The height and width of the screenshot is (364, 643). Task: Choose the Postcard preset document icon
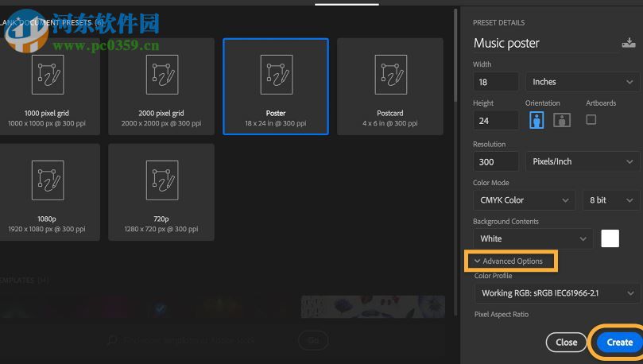391,75
